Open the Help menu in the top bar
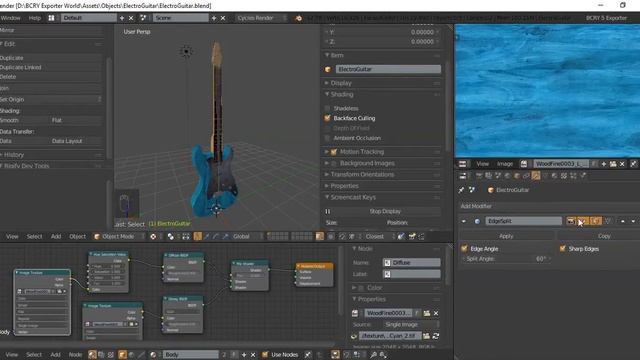The height and width of the screenshot is (360, 640). [35, 18]
